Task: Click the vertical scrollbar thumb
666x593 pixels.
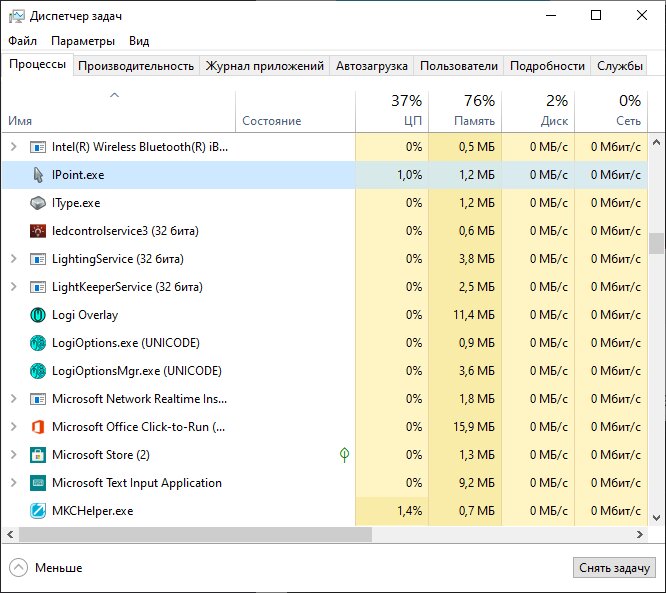Action: coord(657,243)
